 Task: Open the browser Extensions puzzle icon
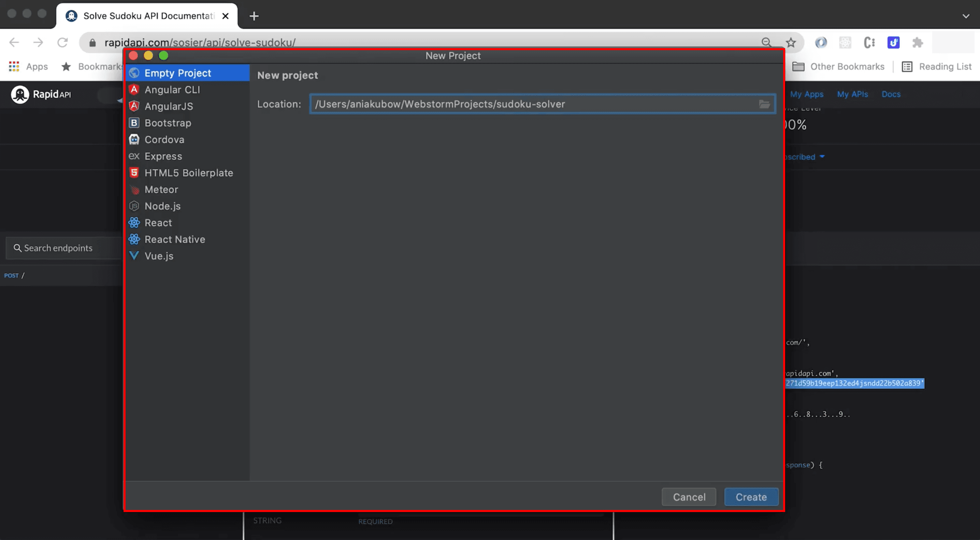point(917,42)
